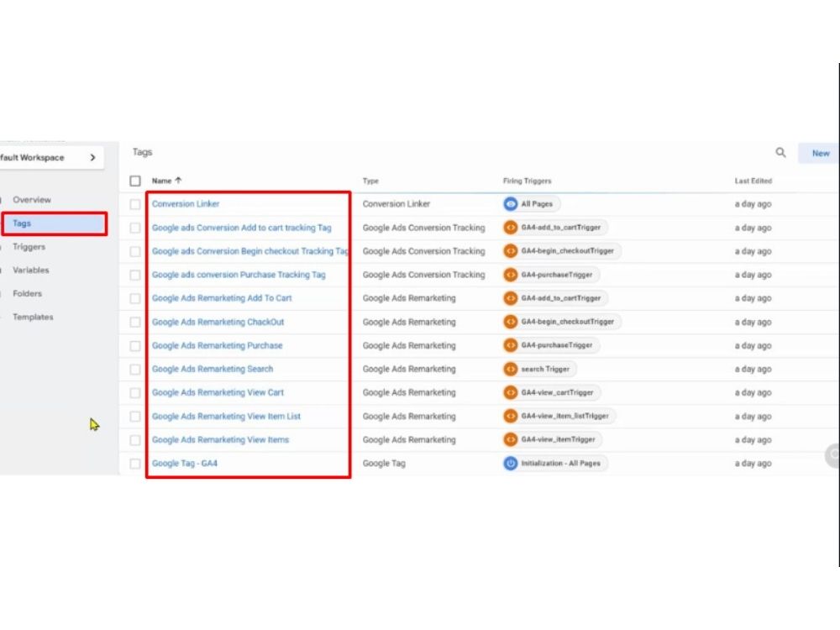The width and height of the screenshot is (840, 630).
Task: Click the GA4-view_cartTrigger orange icon
Action: pos(511,392)
